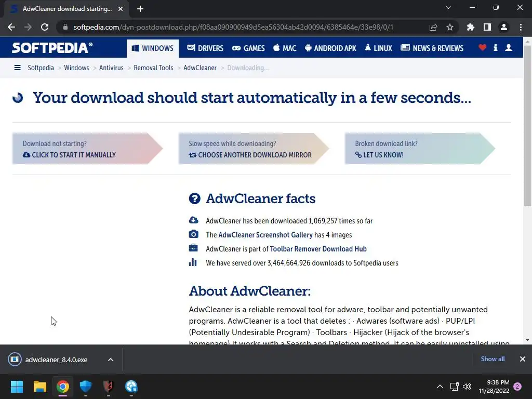Open the Windows Start menu

(x=17, y=387)
